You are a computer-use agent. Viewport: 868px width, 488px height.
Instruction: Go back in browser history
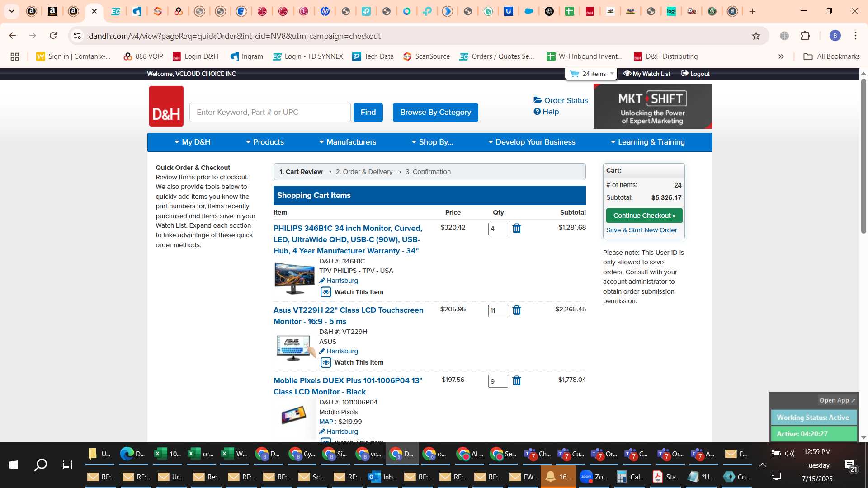[13, 36]
